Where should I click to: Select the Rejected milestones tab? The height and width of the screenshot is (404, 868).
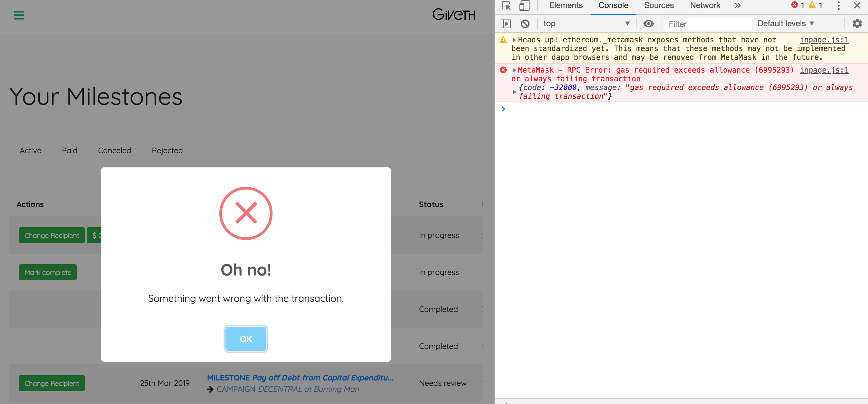[167, 151]
